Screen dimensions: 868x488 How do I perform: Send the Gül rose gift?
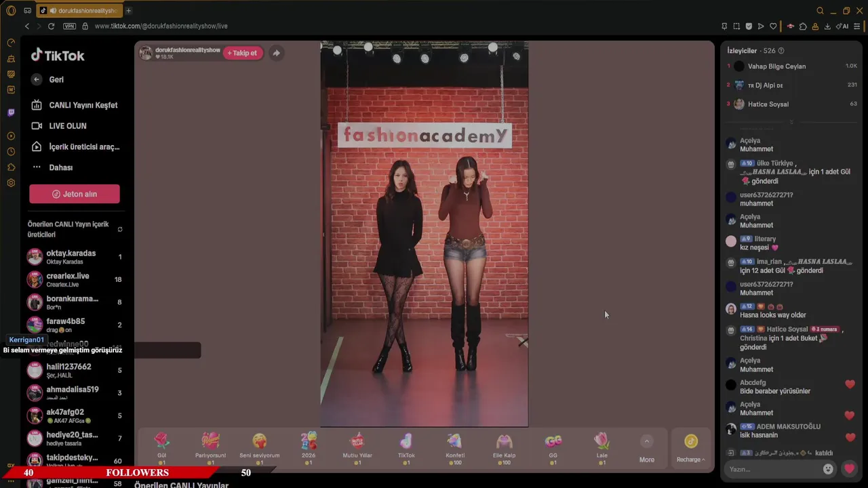(161, 448)
